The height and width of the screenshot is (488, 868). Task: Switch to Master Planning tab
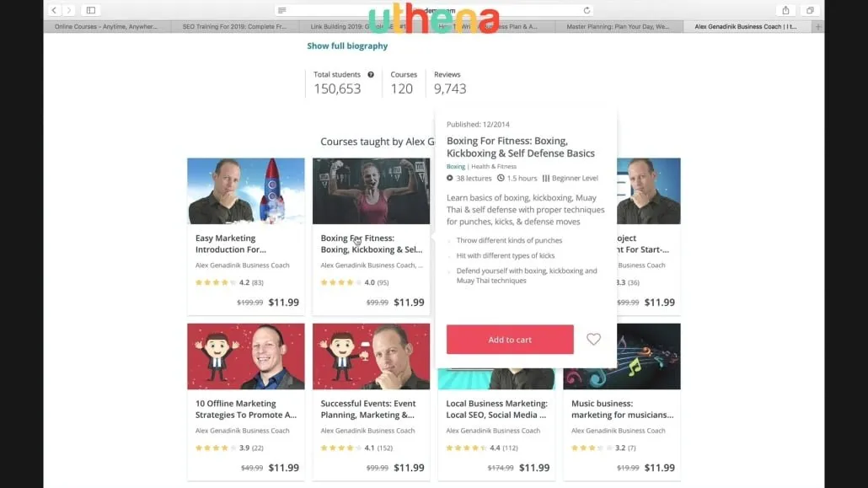pyautogui.click(x=618, y=27)
